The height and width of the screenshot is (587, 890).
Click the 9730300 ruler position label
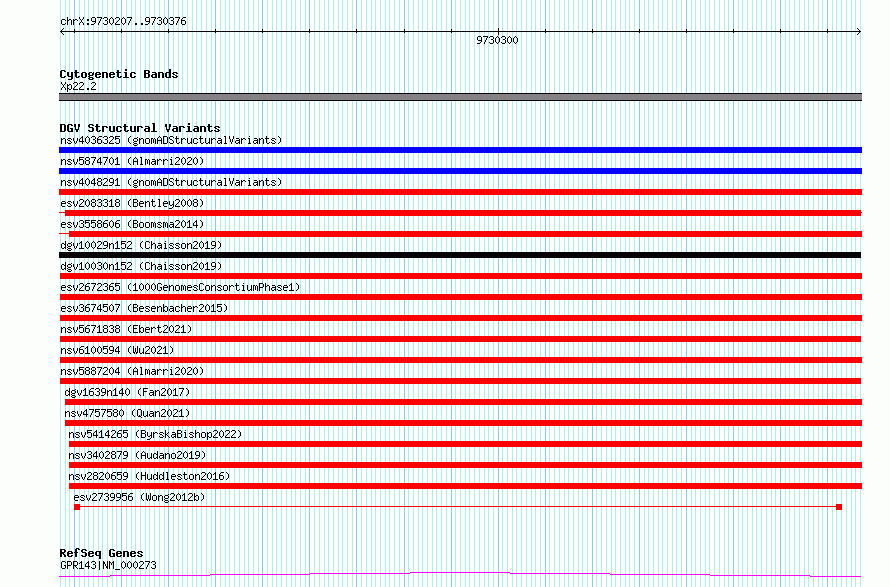click(497, 40)
